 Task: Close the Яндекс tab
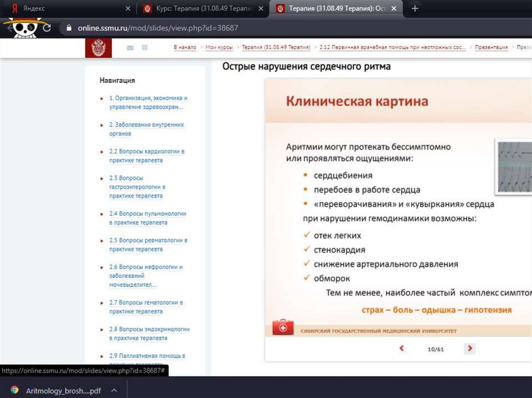pyautogui.click(x=128, y=8)
